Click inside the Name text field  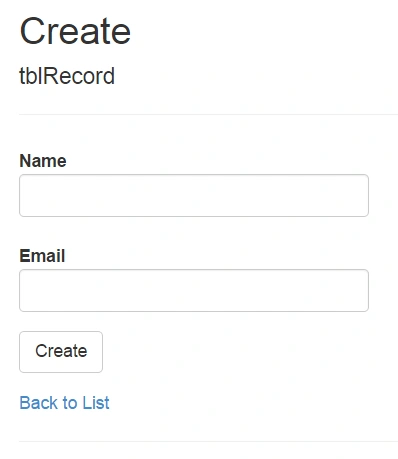(194, 195)
